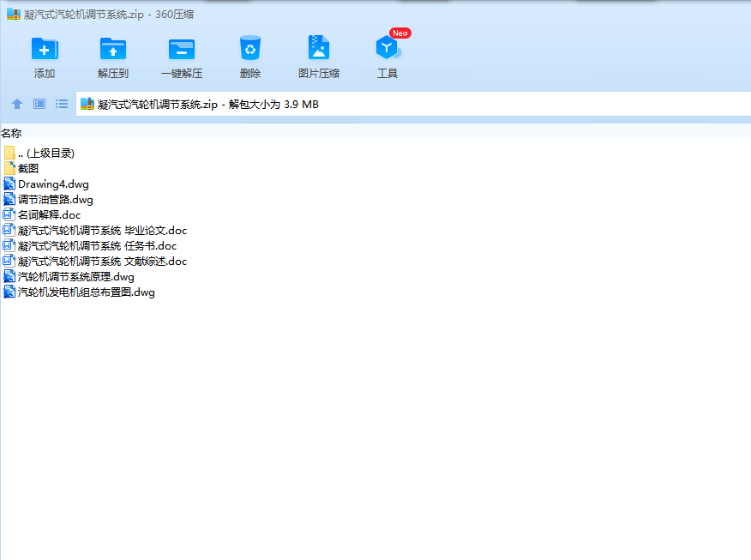Click the 一键解压 one-click extract icon
The height and width of the screenshot is (560, 751).
182,49
